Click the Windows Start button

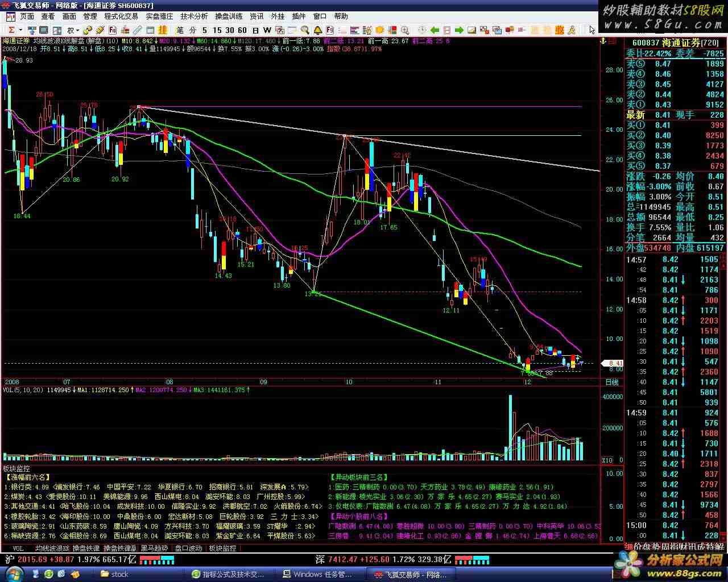tap(14, 573)
